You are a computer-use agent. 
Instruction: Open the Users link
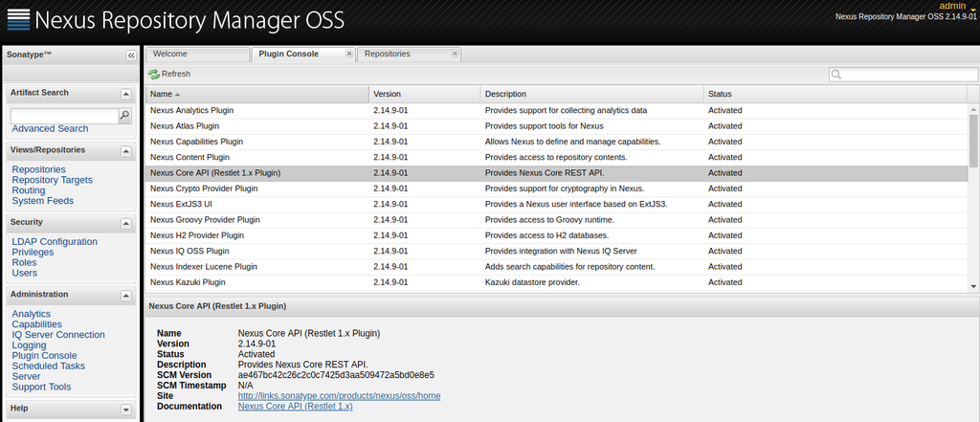click(24, 273)
